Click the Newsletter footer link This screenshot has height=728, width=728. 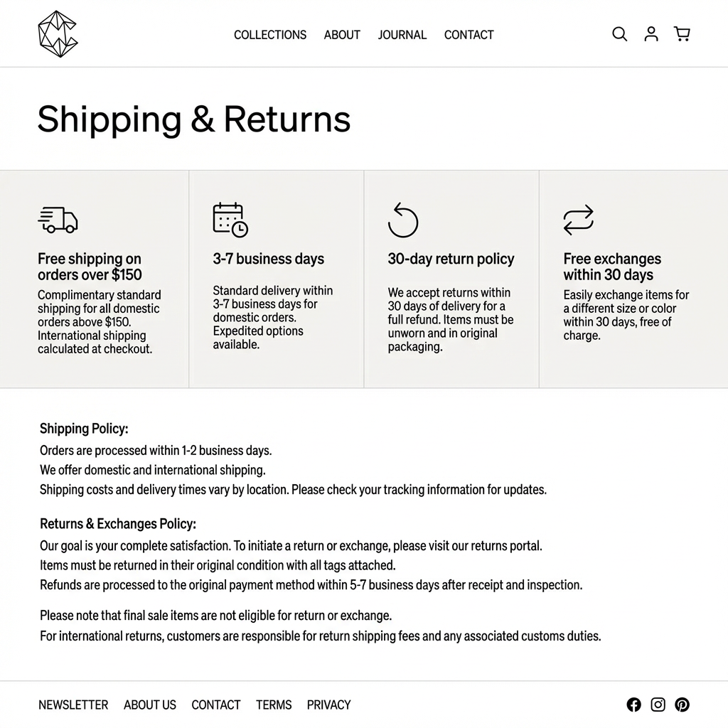pyautogui.click(x=73, y=705)
